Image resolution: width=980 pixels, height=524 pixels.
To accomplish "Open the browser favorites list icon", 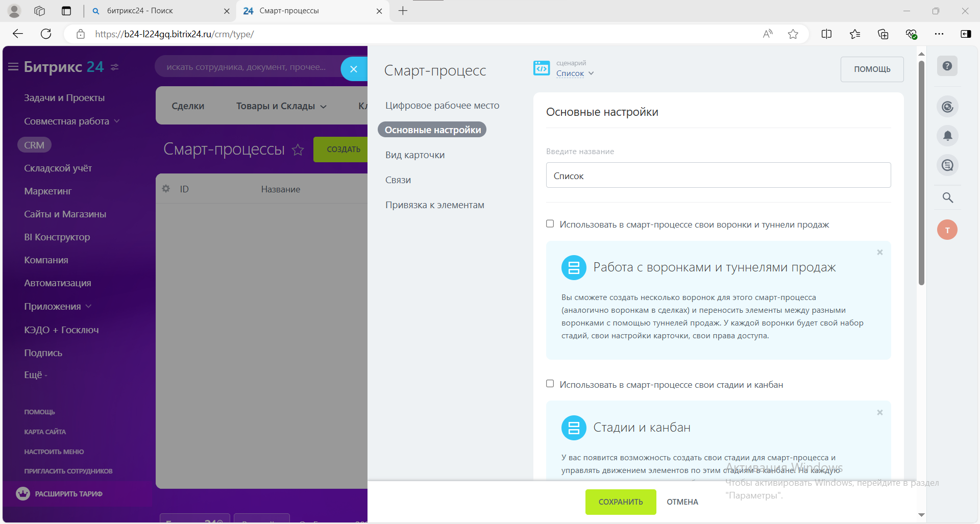I will pyautogui.click(x=855, y=34).
